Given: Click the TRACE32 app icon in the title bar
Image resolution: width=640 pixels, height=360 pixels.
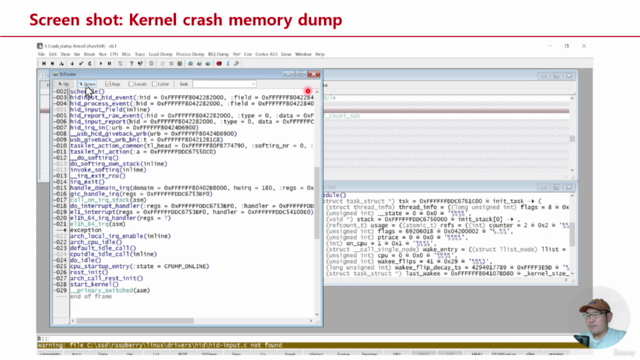Looking at the screenshot, I should pos(40,46).
